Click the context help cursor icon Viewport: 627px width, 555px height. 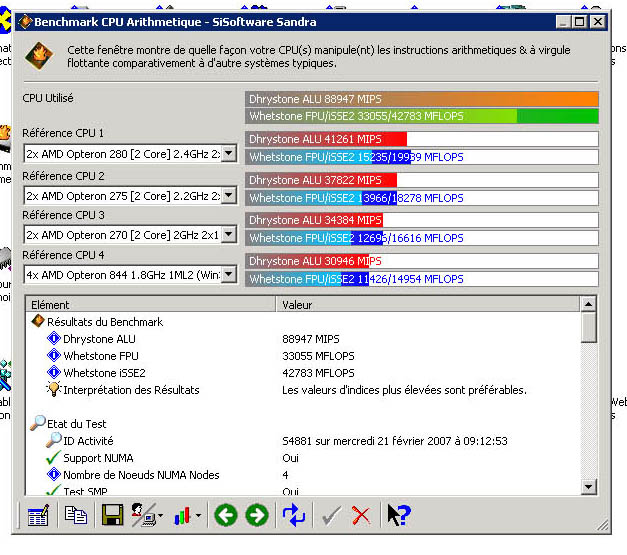399,515
